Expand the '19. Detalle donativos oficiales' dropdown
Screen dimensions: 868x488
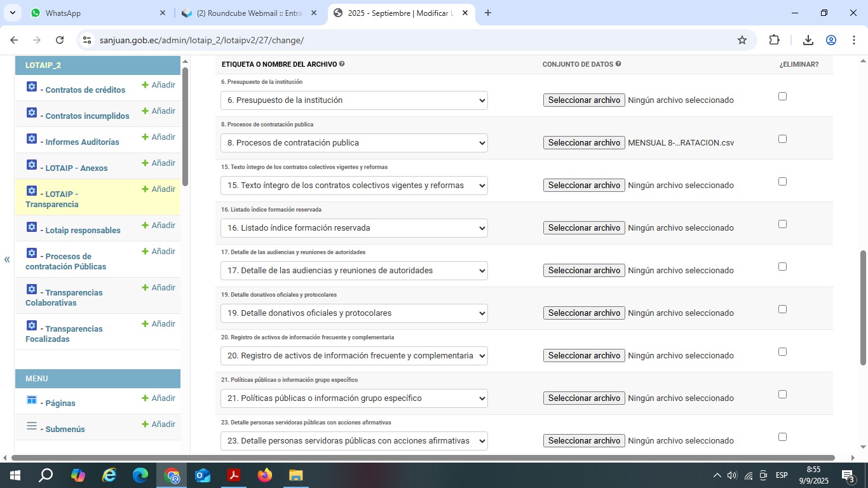tap(353, 313)
